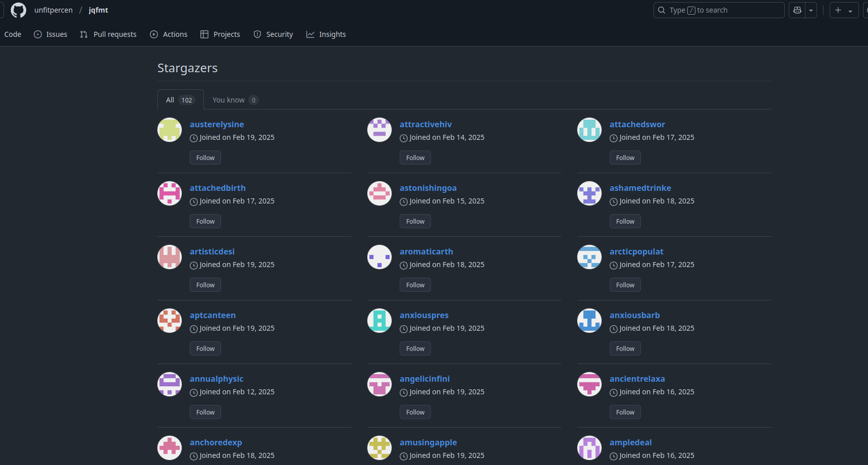This screenshot has width=868, height=465.
Task: Open the Security shield icon
Action: point(257,34)
